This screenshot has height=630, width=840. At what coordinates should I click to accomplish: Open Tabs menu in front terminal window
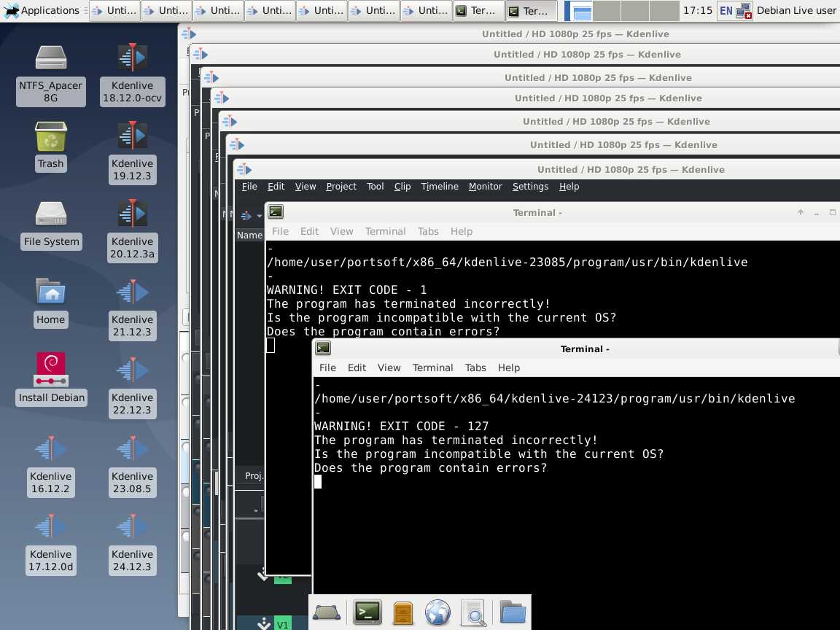point(475,367)
